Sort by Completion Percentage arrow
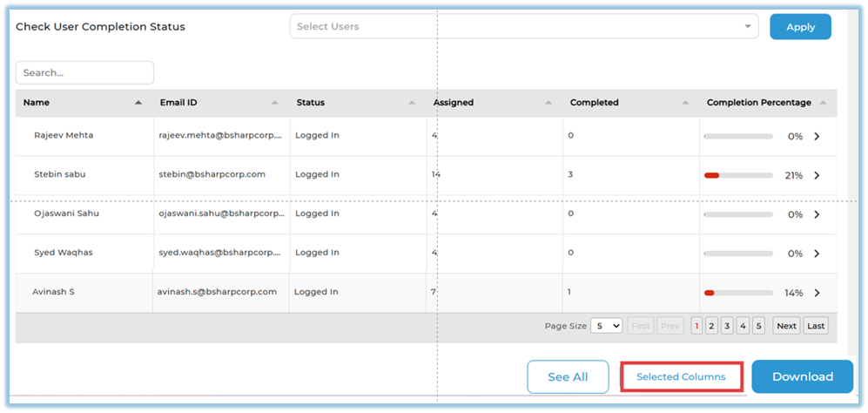Image resolution: width=868 pixels, height=413 pixels. [823, 103]
